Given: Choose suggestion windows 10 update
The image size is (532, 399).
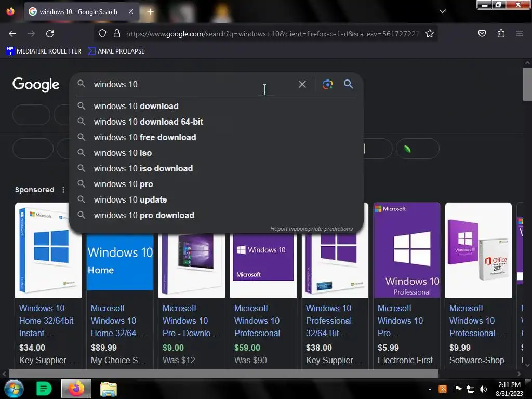Looking at the screenshot, I should click(x=217, y=200).
